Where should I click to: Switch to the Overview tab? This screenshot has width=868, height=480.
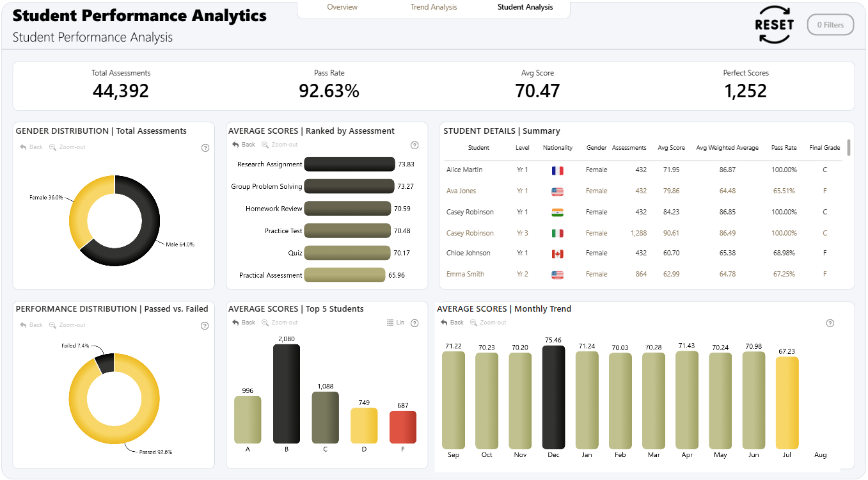342,7
